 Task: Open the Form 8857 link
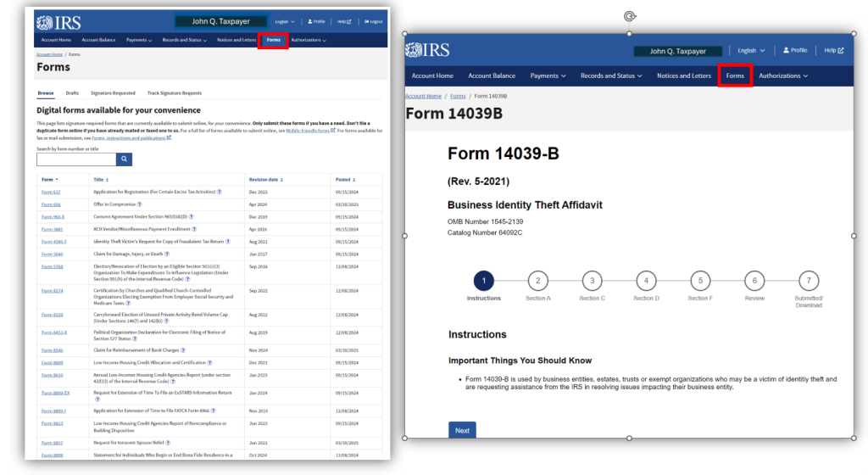tap(52, 444)
